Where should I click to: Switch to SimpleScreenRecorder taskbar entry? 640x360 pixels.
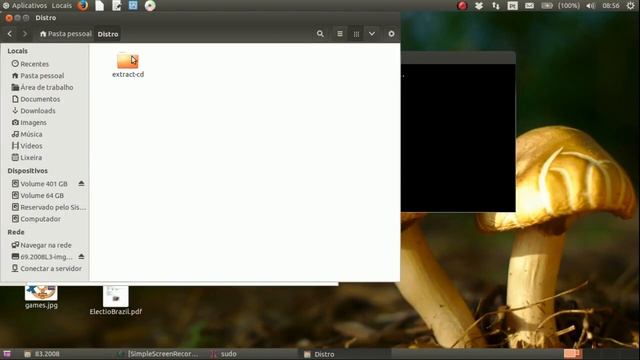pyautogui.click(x=158, y=354)
